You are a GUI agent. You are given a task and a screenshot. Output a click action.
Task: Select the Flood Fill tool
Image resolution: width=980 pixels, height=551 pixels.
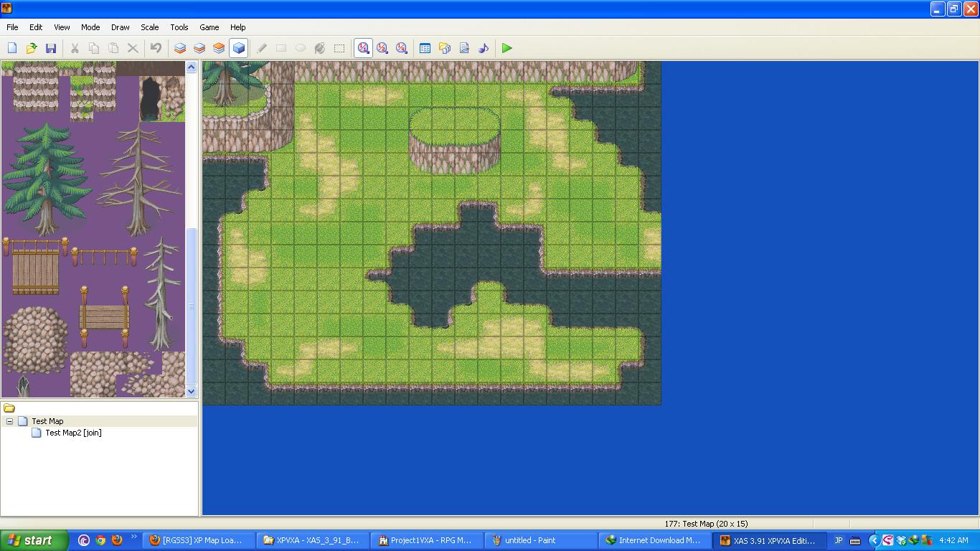click(320, 48)
